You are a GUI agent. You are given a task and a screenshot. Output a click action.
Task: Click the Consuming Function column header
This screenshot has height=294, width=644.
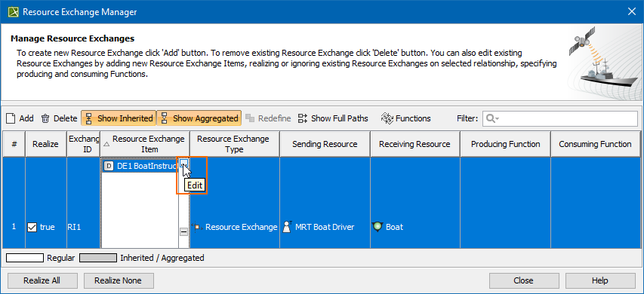pos(595,144)
